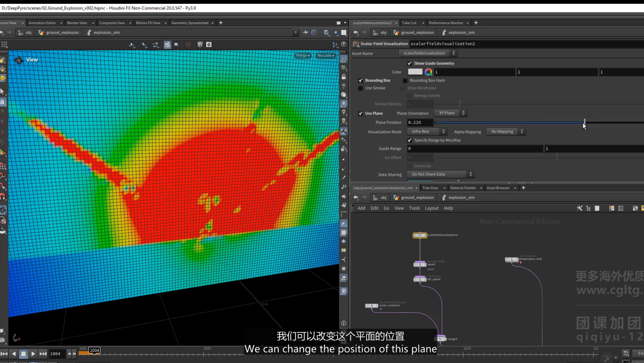Uncheck Show Guide Geometry
Image resolution: width=644 pixels, height=363 pixels.
click(x=410, y=64)
